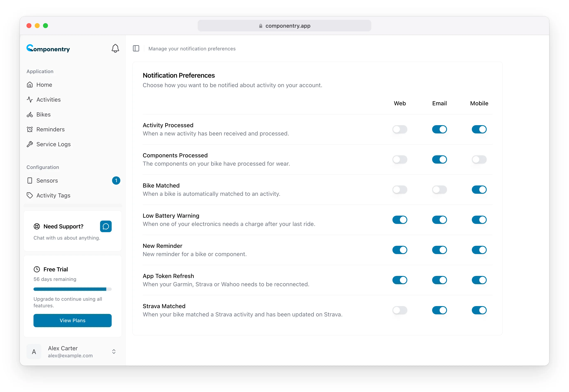Open Service Logs in the sidebar
Viewport: 569px width, 392px height.
(73, 144)
